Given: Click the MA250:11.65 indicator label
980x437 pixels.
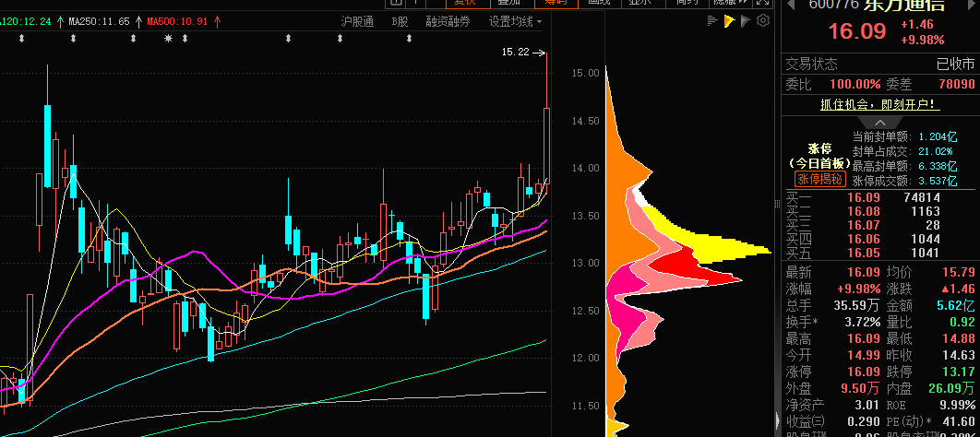Looking at the screenshot, I should point(99,22).
